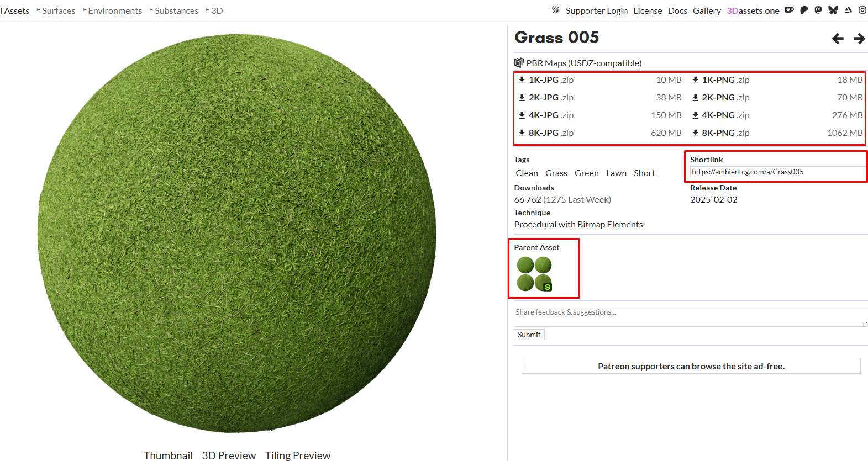Open the Docs page

(x=677, y=10)
